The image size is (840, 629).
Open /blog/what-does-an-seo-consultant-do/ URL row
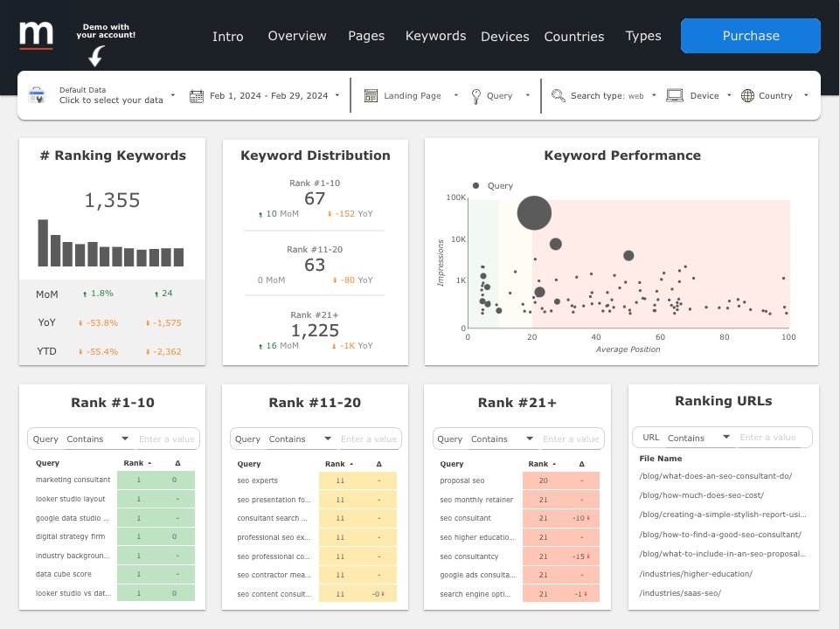(715, 476)
